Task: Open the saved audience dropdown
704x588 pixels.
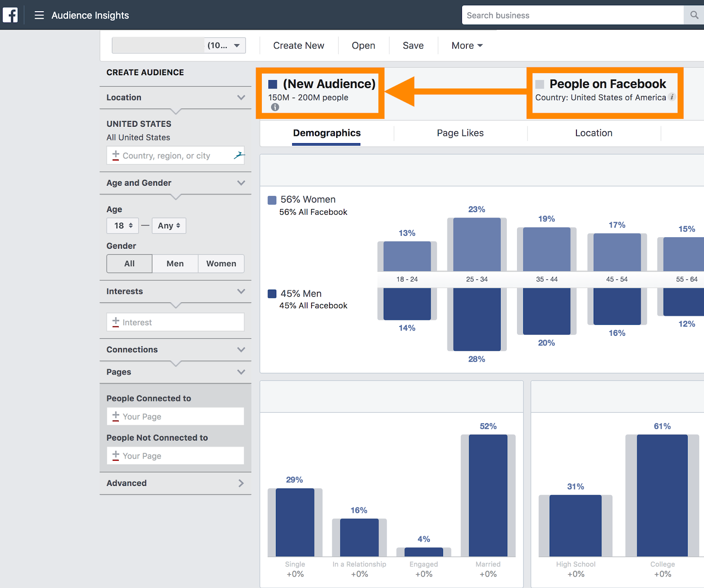Action: pyautogui.click(x=179, y=45)
